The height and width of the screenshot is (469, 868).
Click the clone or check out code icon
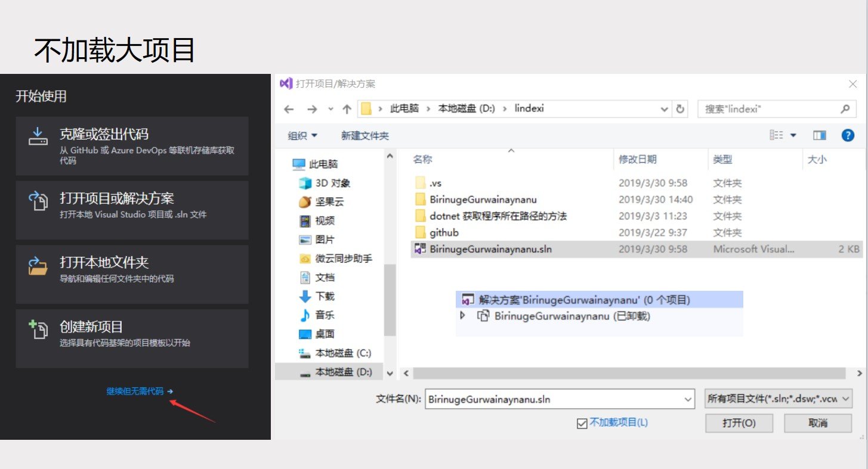[x=38, y=136]
